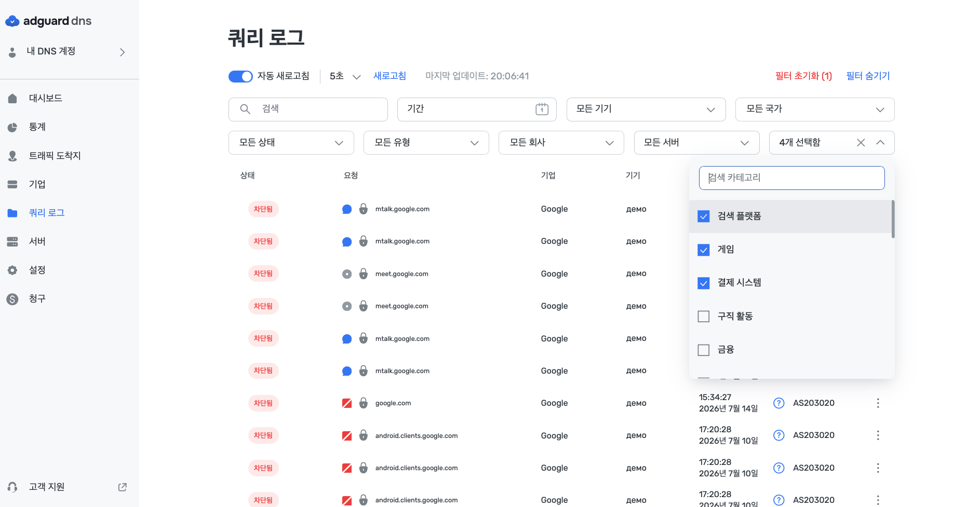Open 모든 서버 dropdown
Viewport: 980px width, 507px height.
(x=696, y=143)
